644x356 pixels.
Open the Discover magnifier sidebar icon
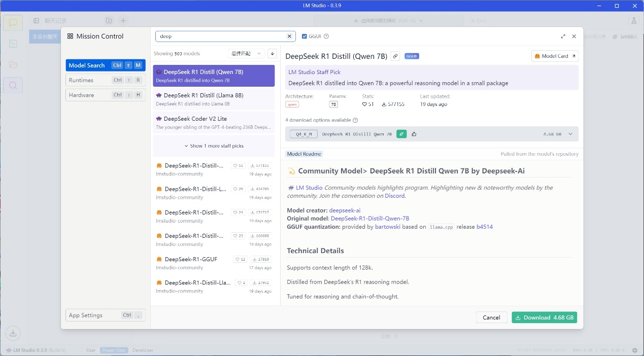pos(13,85)
